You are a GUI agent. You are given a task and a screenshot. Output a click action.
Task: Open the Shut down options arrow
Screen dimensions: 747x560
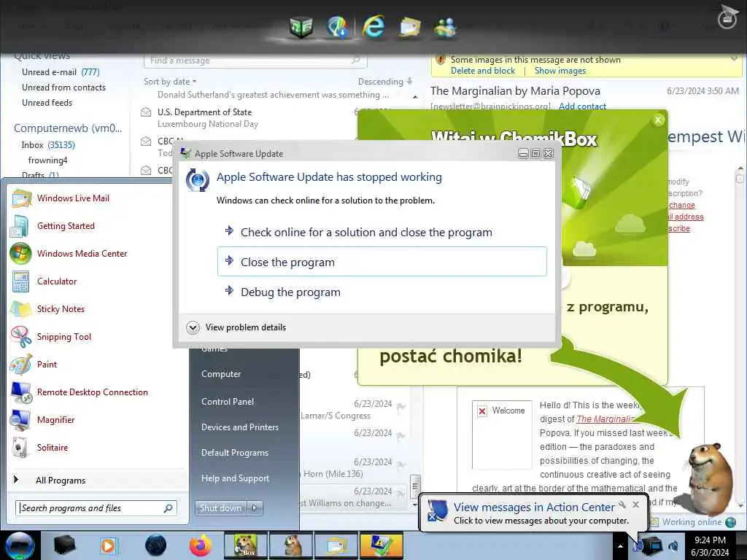(x=255, y=508)
